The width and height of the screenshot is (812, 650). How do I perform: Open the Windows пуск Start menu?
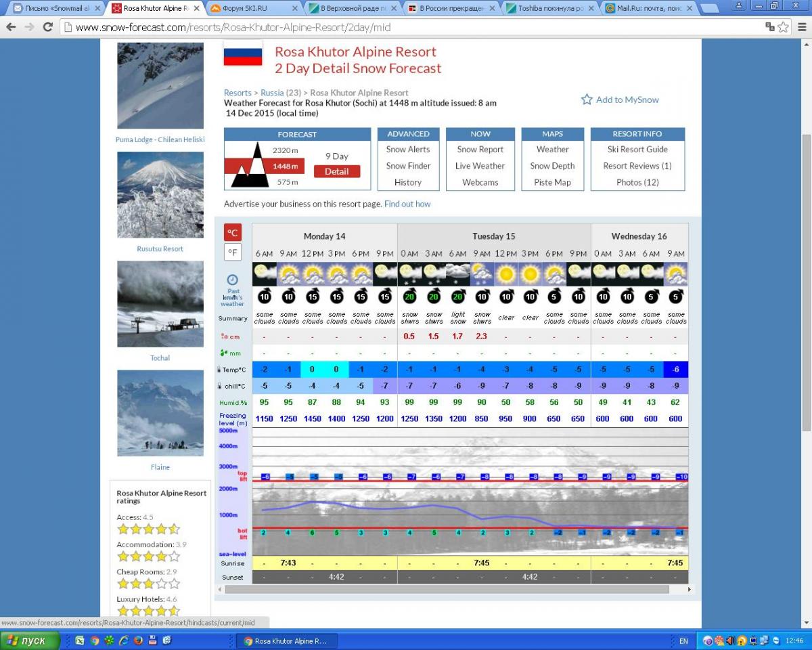(30, 641)
